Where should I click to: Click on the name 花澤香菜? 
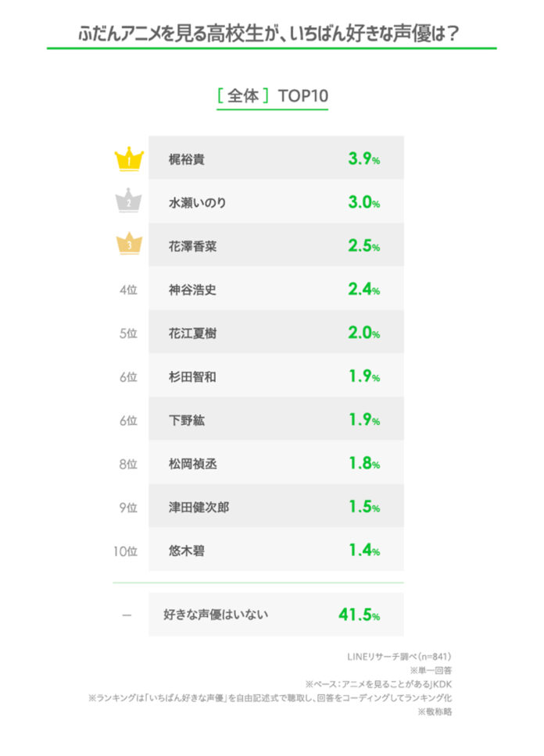193,246
